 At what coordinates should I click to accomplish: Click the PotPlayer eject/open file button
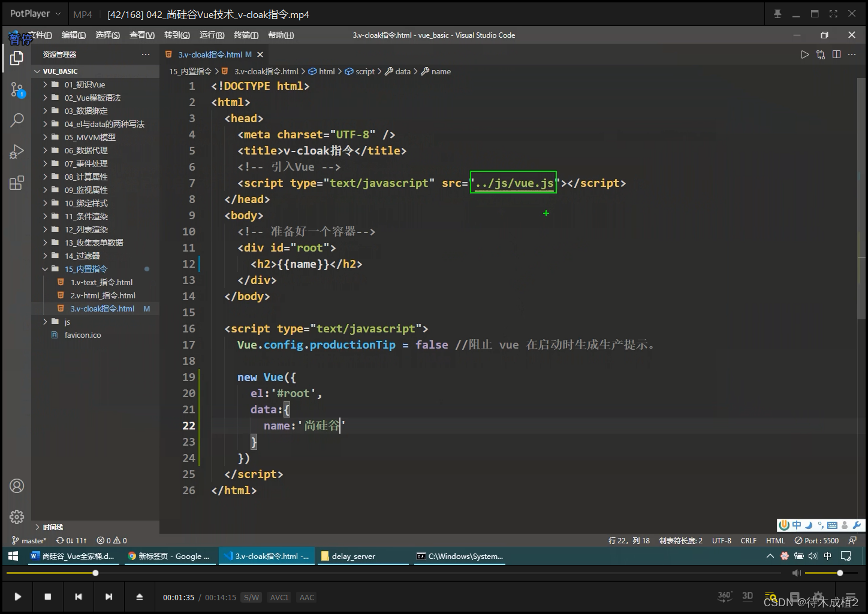point(139,597)
